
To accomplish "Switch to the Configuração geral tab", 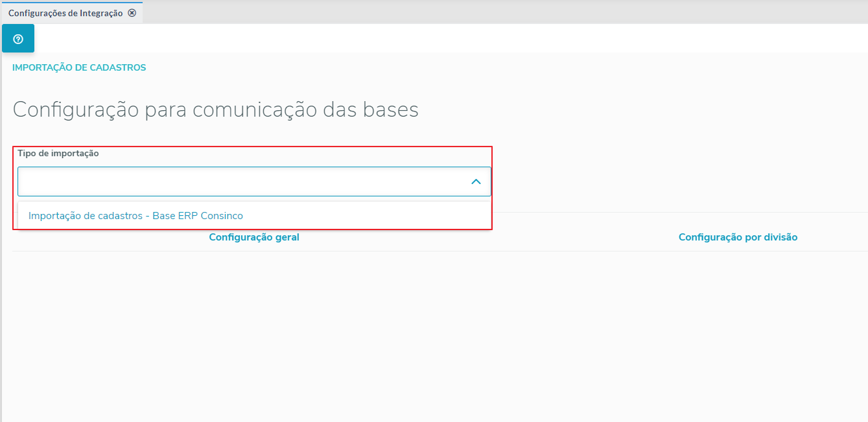I will (x=254, y=237).
